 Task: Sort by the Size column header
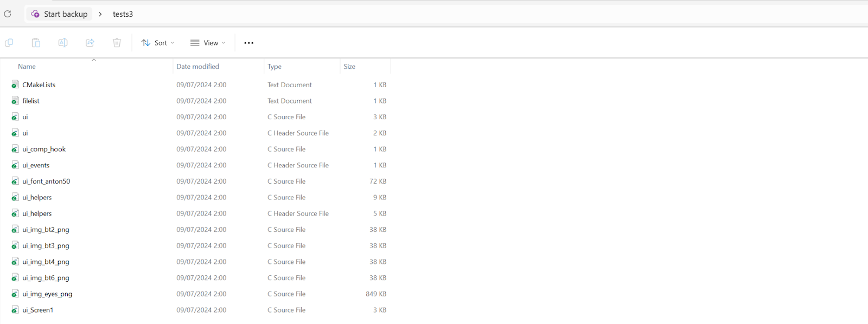coord(349,67)
